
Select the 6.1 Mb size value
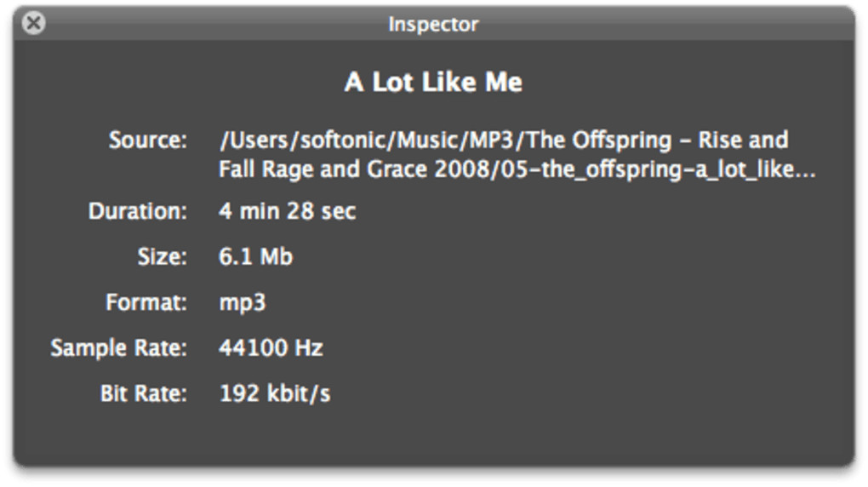tap(255, 256)
